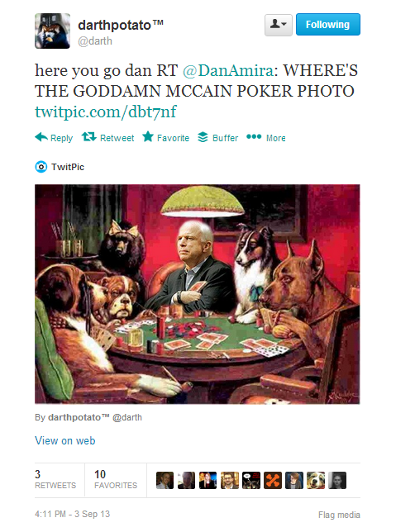Open the user actions dropdown button

click(x=278, y=25)
